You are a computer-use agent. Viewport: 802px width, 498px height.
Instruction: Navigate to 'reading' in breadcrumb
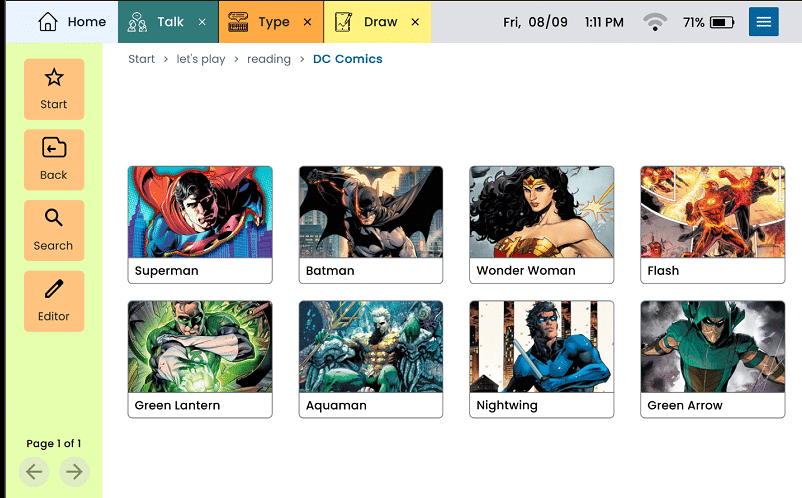(x=268, y=59)
